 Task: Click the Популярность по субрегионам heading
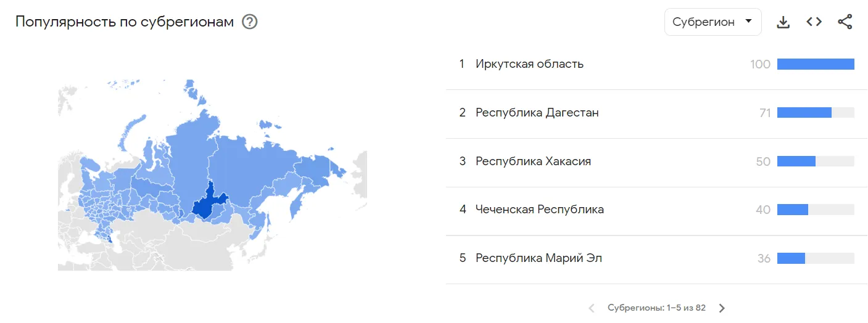[125, 22]
